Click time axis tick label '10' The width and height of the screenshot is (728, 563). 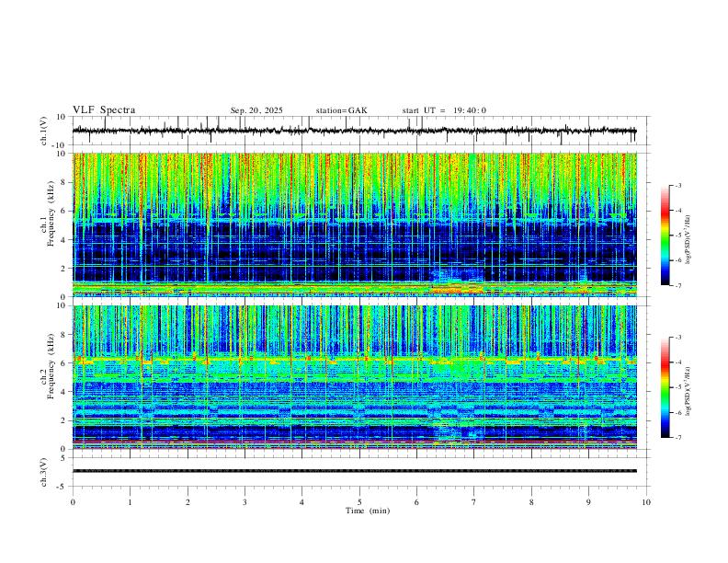[x=646, y=502]
